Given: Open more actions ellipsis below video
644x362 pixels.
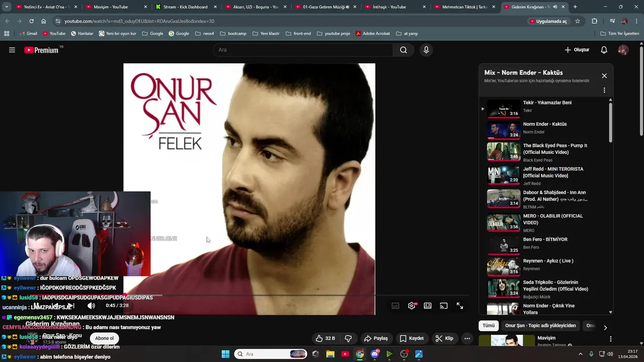Looking at the screenshot, I should (x=467, y=338).
